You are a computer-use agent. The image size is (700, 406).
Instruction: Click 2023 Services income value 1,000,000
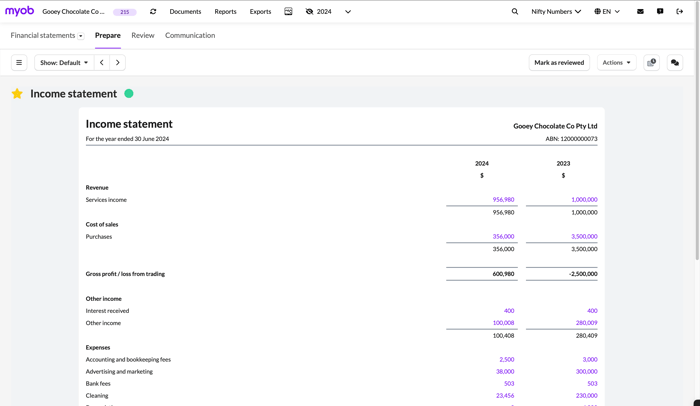[584, 200]
